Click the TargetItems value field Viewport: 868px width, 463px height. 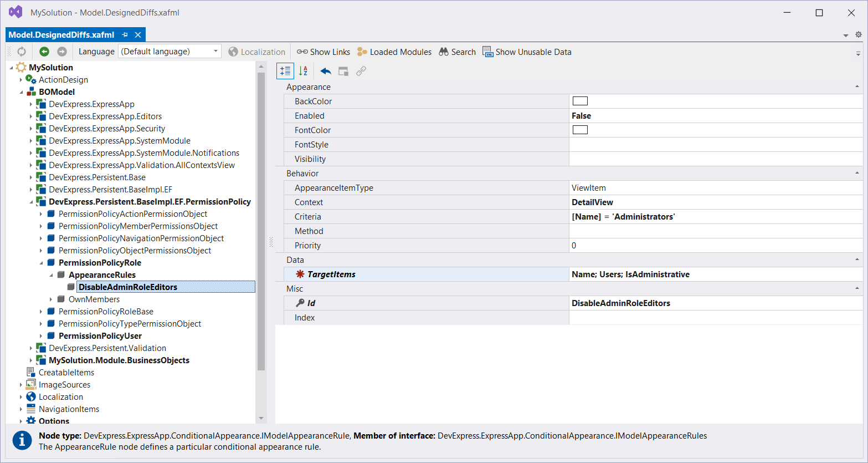716,274
